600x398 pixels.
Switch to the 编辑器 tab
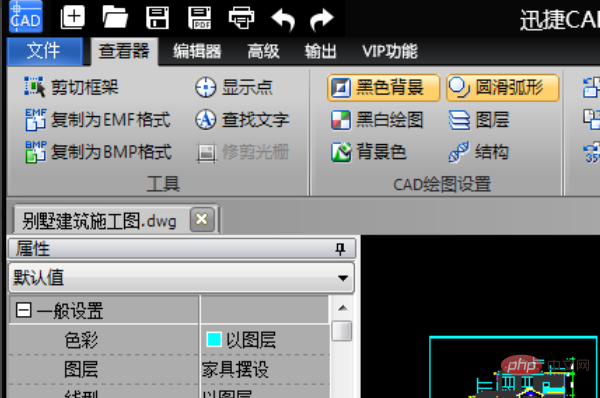(x=197, y=51)
